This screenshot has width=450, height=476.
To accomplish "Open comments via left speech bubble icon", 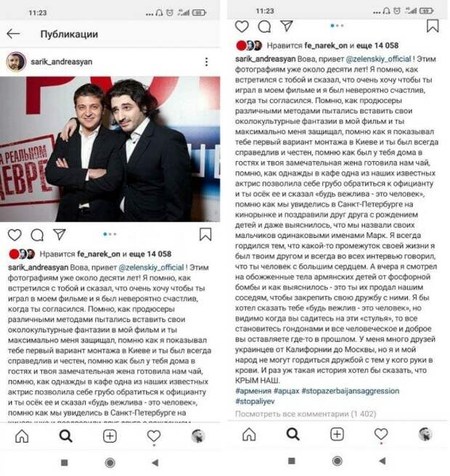I will pos(37,235).
